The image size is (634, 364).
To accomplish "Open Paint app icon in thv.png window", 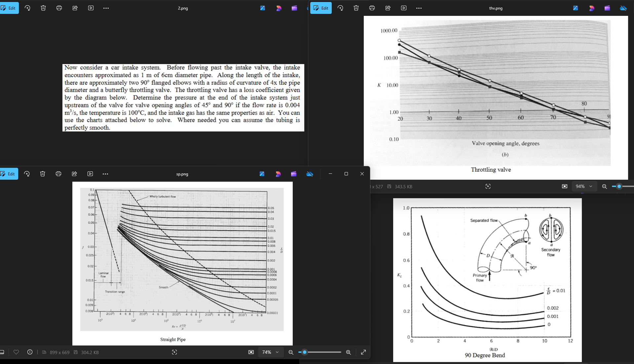I will pos(576,8).
